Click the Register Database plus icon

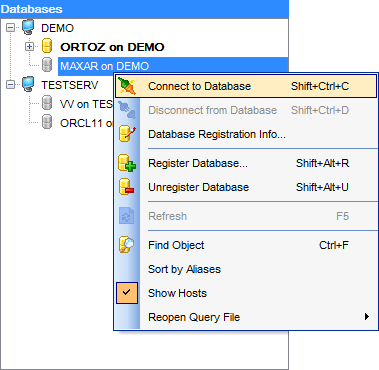pos(127,163)
